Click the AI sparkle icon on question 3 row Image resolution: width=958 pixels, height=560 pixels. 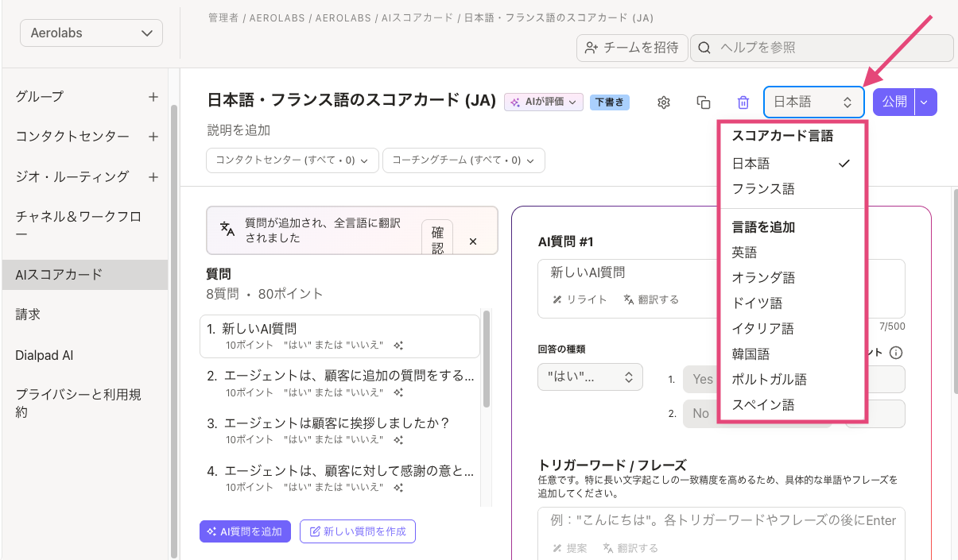[398, 439]
